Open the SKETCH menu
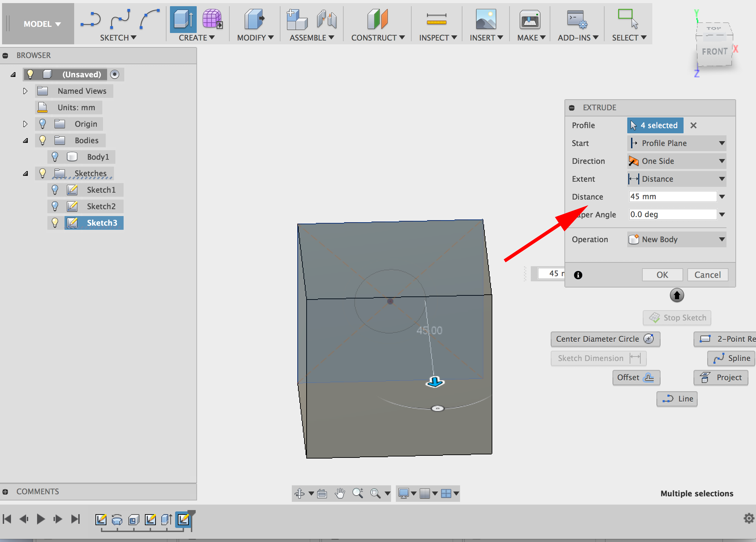This screenshot has height=542, width=756. tap(118, 38)
